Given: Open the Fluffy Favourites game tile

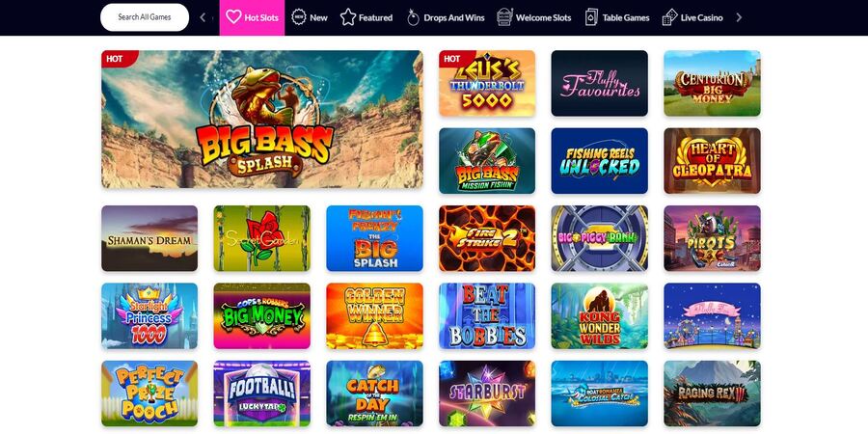Looking at the screenshot, I should [x=600, y=83].
